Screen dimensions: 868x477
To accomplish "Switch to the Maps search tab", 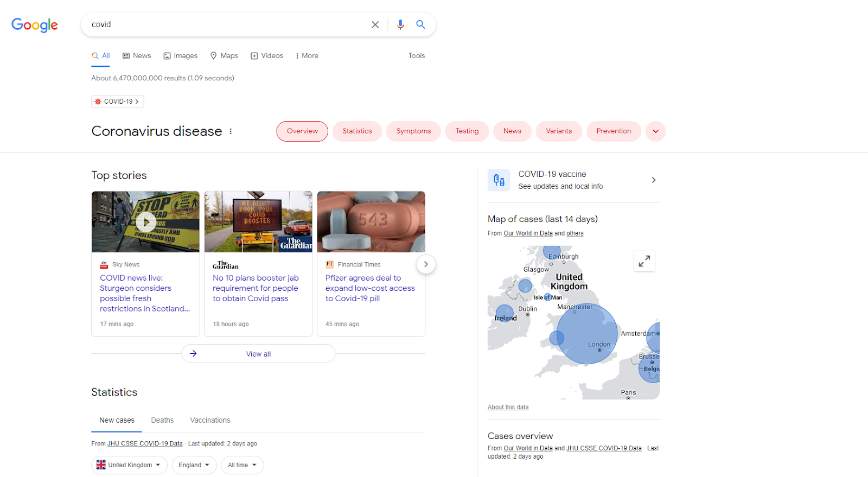I will coord(224,56).
